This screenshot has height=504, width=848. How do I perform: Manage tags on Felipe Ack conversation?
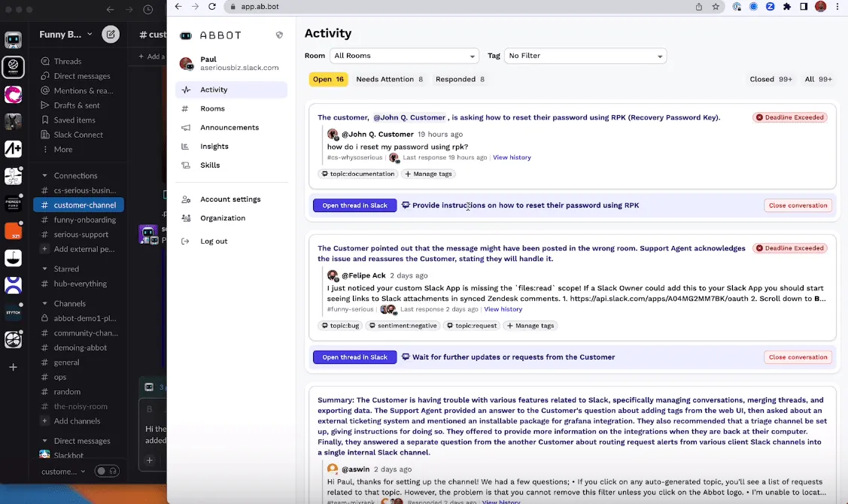tap(530, 326)
